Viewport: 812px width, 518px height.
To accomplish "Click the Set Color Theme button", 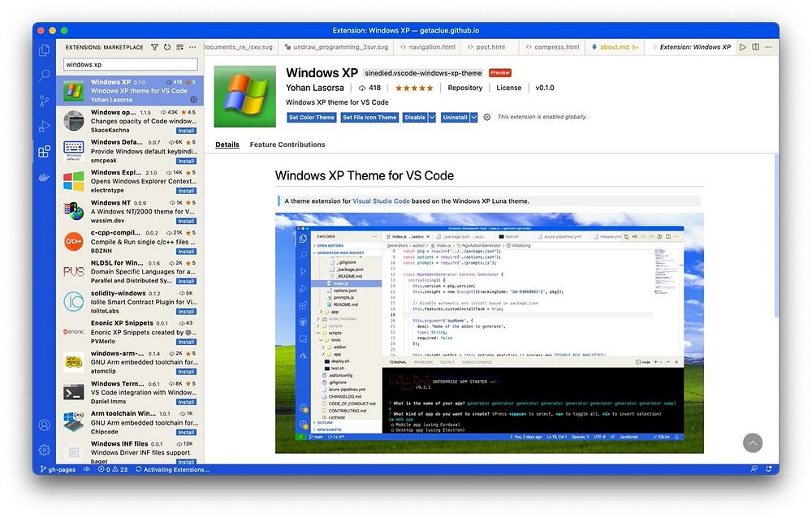I will coord(312,118).
